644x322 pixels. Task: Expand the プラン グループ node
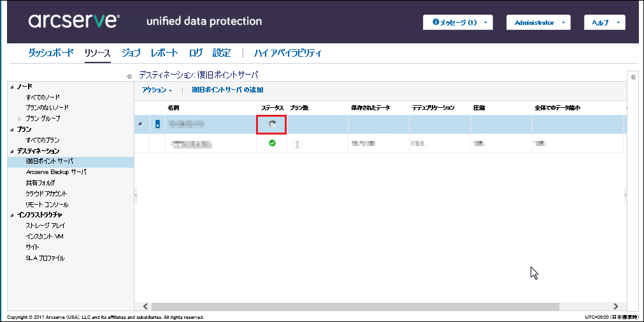coord(19,119)
